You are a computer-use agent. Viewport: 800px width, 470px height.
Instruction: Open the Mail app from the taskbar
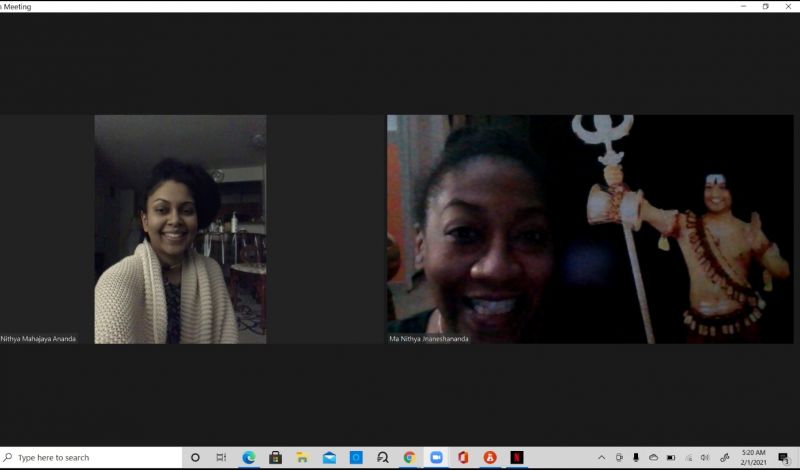point(329,457)
